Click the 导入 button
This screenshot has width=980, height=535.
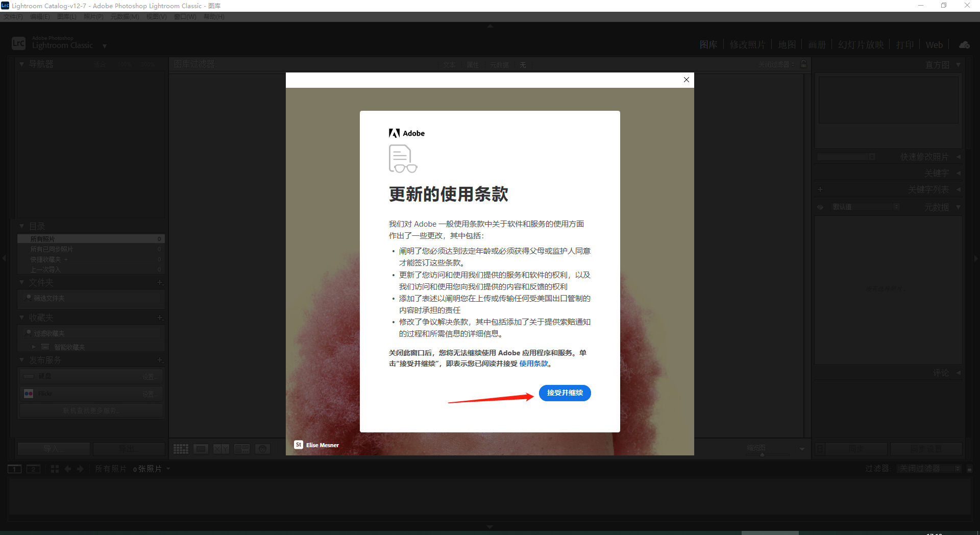(x=54, y=449)
